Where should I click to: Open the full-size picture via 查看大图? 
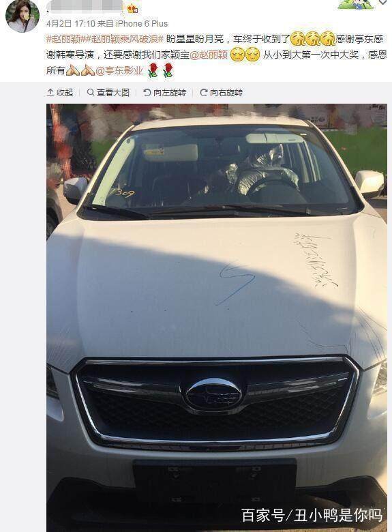108,92
